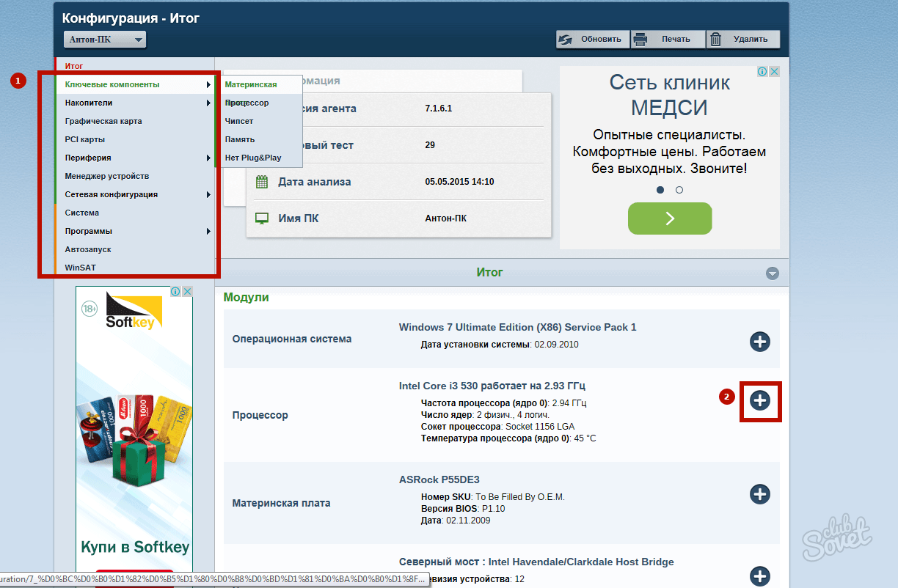Click Северный мост Intel Havendale heading
The height and width of the screenshot is (588, 898).
(x=536, y=562)
